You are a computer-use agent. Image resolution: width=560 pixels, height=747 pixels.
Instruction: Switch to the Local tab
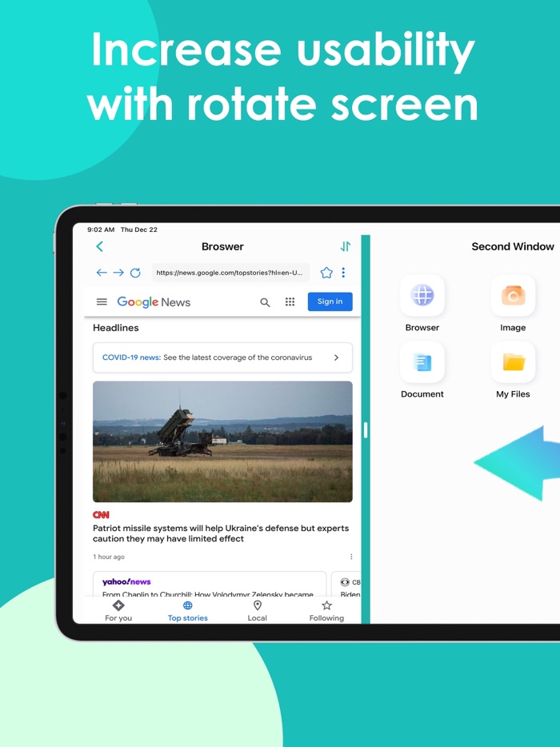click(258, 611)
